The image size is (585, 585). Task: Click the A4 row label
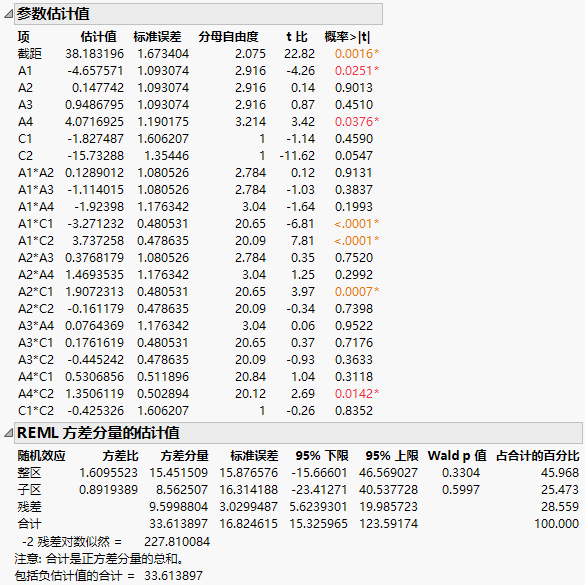(x=25, y=122)
